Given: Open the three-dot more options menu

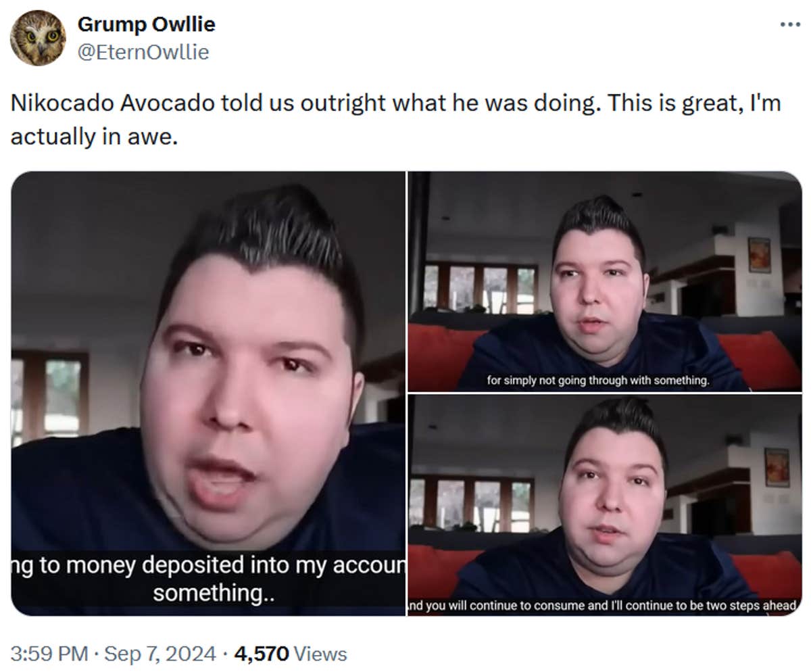Looking at the screenshot, I should (789, 24).
